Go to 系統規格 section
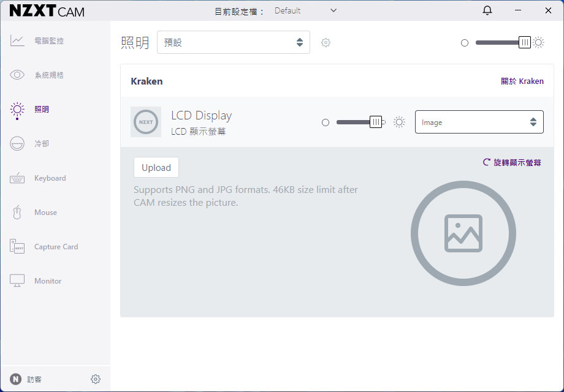This screenshot has height=392, width=564. pos(49,75)
